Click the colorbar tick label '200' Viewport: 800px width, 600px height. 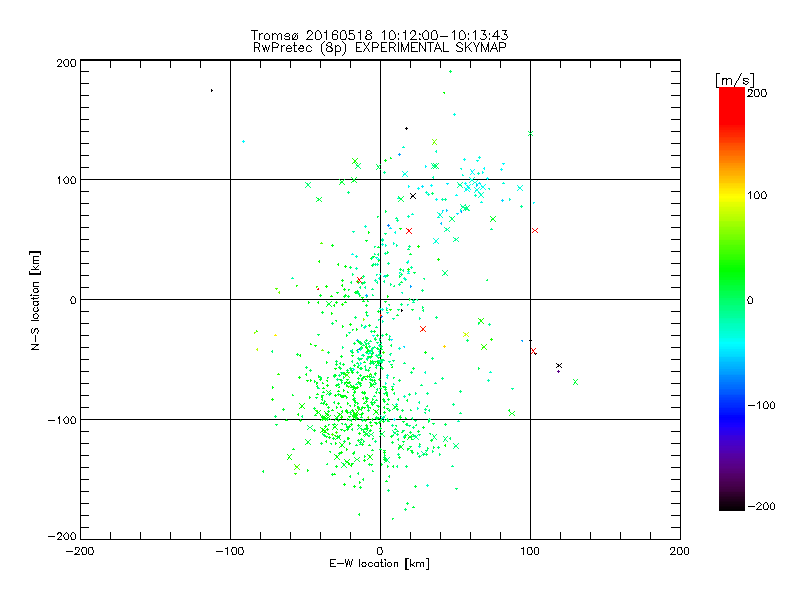coord(757,93)
